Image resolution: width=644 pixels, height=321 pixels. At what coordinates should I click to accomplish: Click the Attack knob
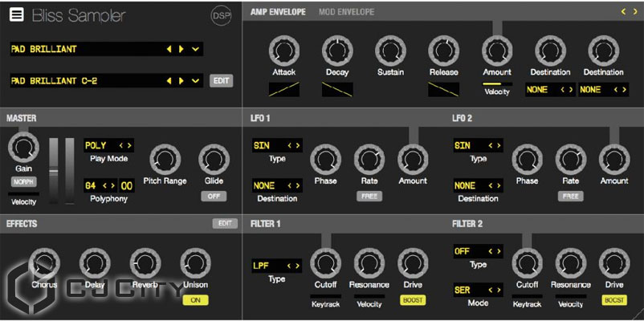point(284,51)
